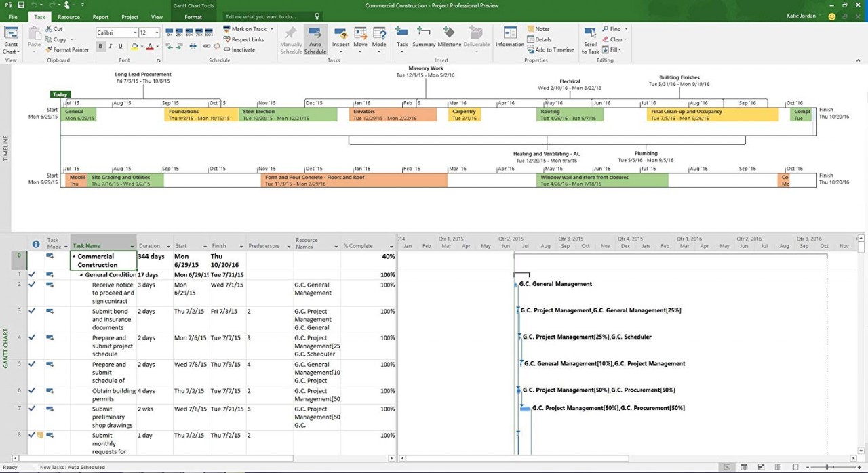The image size is (868, 473).
Task: Click Add to Timeline
Action: 551,48
